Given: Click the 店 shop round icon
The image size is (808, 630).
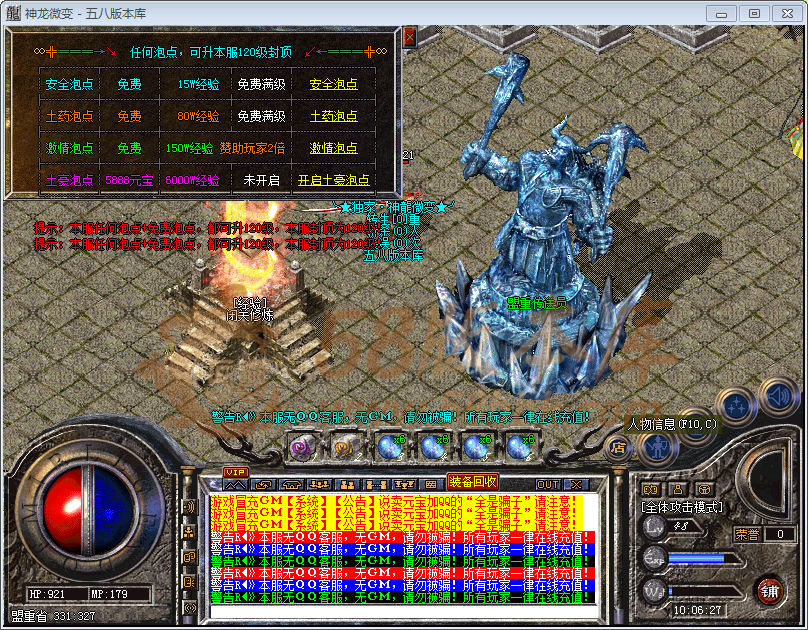Looking at the screenshot, I should pyautogui.click(x=618, y=448).
